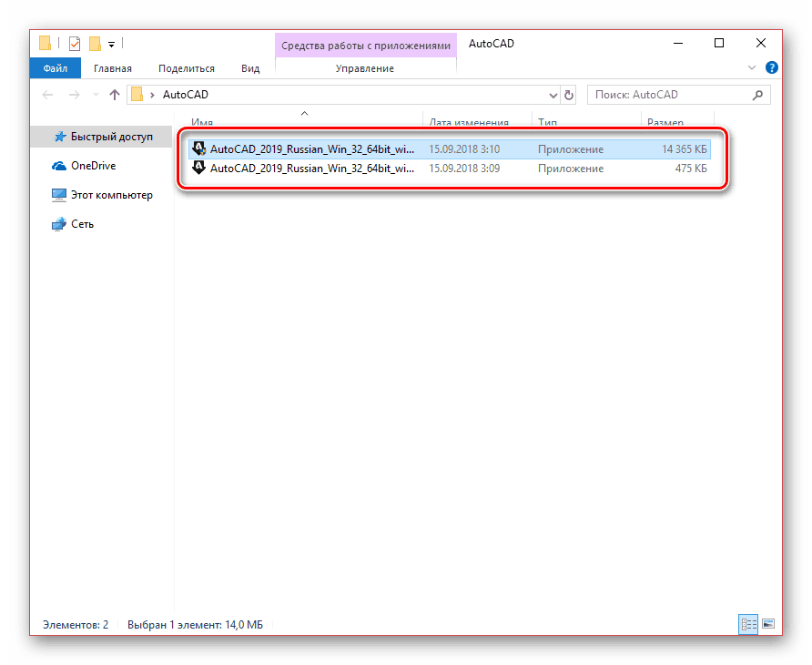Image resolution: width=812 pixels, height=665 pixels.
Task: Switch to the Главная tab
Action: pos(112,68)
